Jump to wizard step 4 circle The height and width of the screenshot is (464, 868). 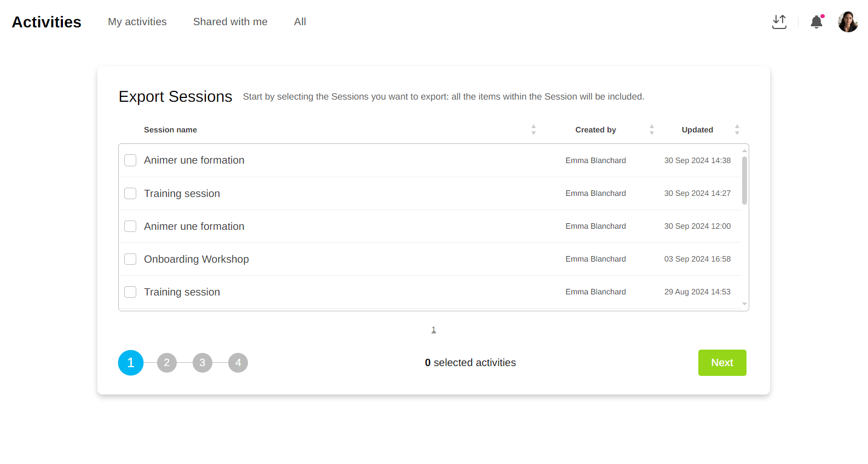[238, 363]
